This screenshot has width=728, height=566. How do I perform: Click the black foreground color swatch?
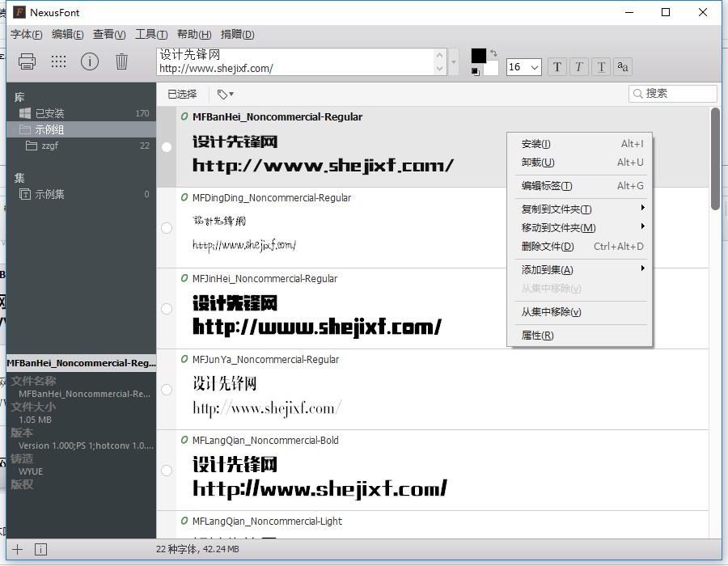[x=479, y=55]
